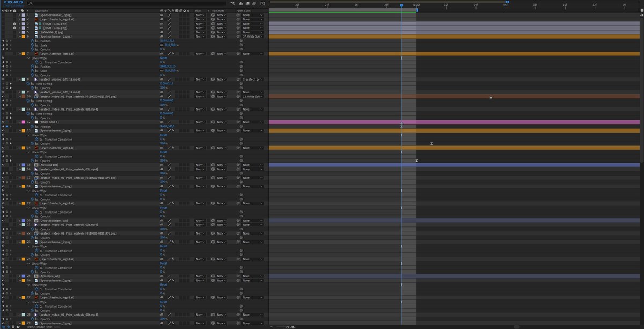This screenshot has width=644, height=329.
Task: Click the fx effect switch of layer 7
Action: 173,54
